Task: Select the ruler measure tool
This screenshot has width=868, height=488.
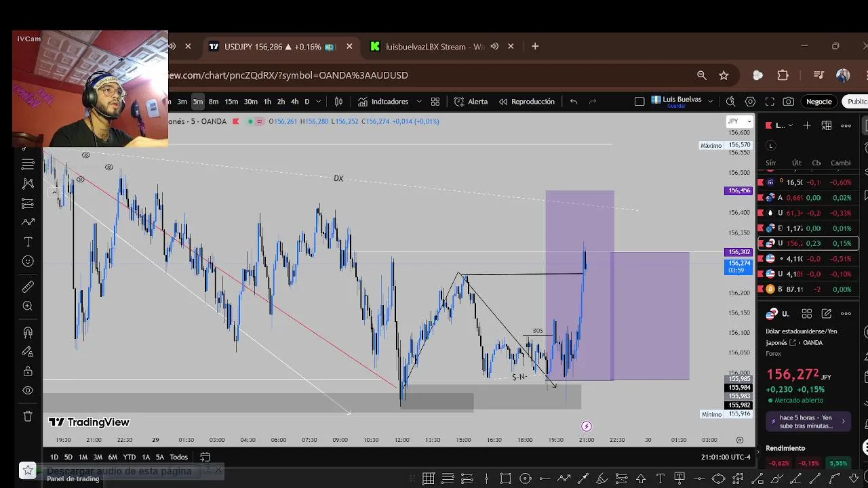Action: coord(28,287)
